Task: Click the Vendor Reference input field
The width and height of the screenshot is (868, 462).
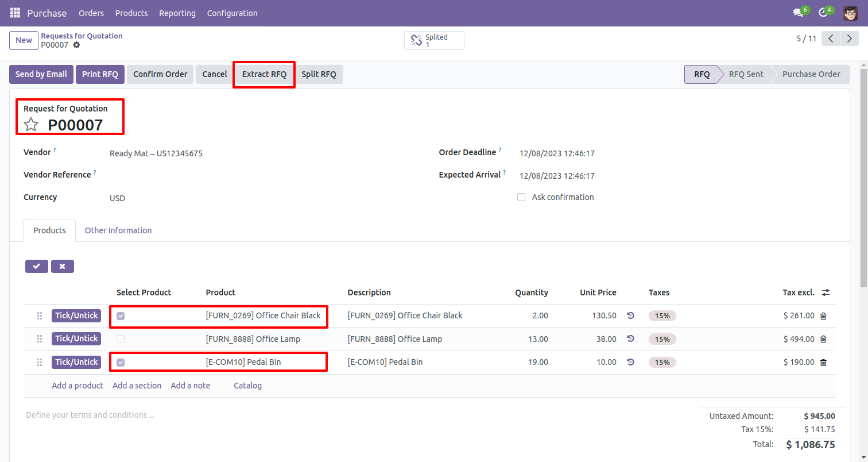Action: [264, 175]
